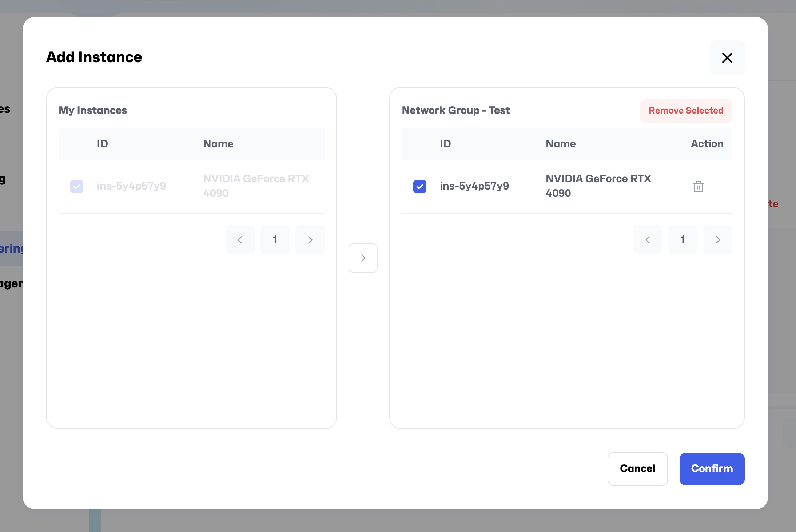Screen dimensions: 796x532
Task: Select page 1 in Network Group pagination
Action: [x=683, y=239]
